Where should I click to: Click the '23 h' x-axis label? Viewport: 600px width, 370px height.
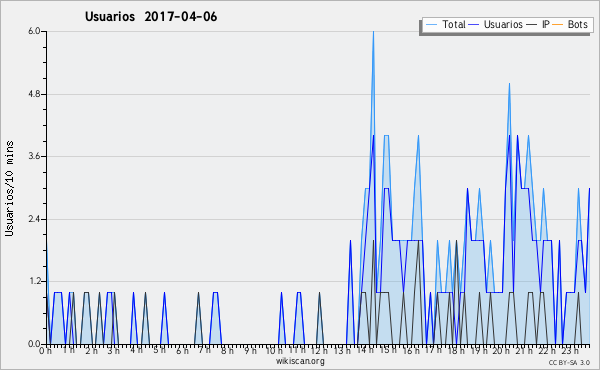pos(570,351)
